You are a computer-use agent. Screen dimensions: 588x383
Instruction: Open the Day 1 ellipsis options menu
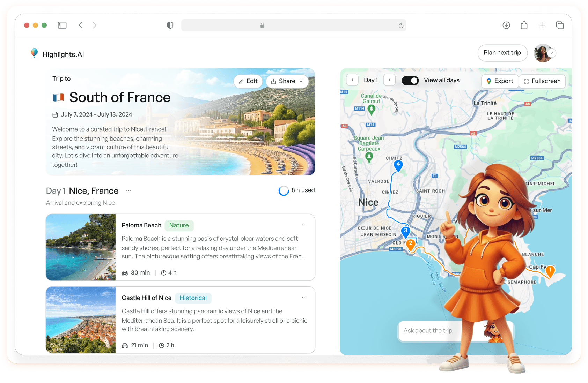128,190
